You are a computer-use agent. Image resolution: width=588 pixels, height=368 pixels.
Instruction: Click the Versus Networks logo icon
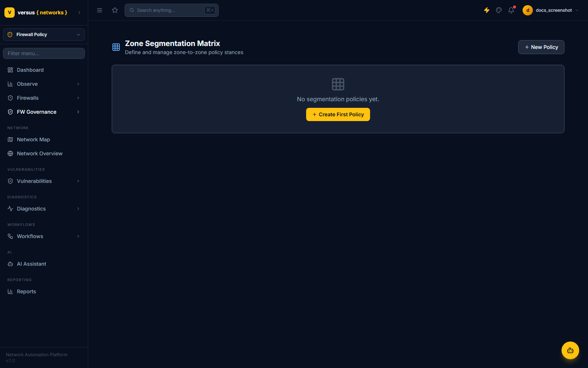pyautogui.click(x=10, y=13)
